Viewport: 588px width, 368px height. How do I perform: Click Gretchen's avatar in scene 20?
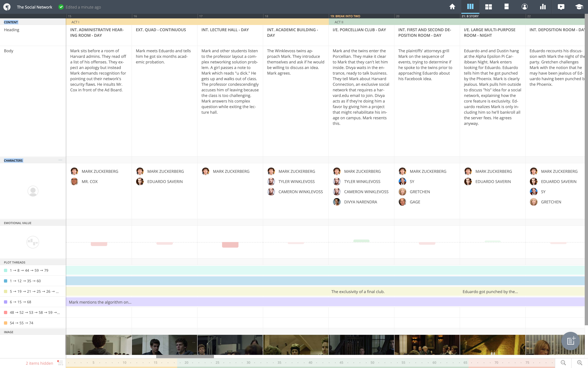[x=402, y=192]
